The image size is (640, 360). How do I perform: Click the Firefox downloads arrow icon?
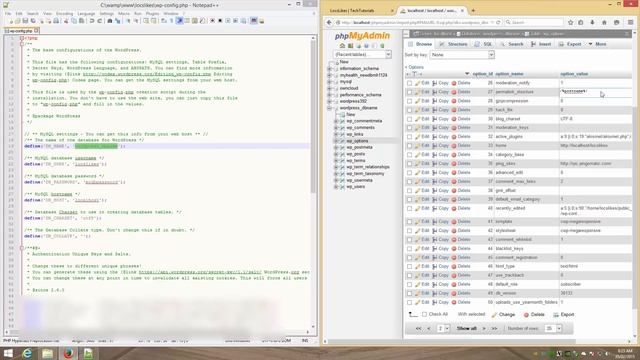coord(592,22)
